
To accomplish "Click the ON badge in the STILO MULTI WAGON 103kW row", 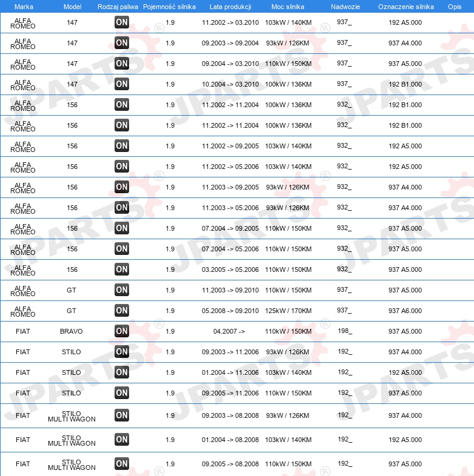I will click(x=122, y=440).
